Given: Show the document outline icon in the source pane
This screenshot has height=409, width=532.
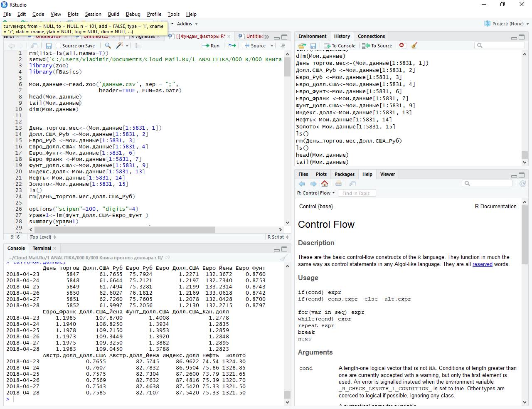Looking at the screenshot, I should (283, 46).
